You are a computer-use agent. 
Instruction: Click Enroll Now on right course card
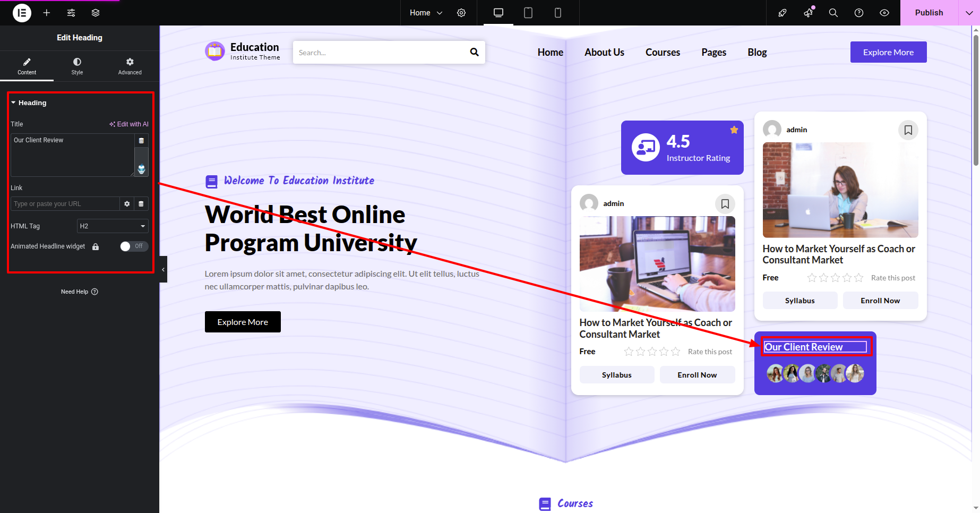point(880,301)
